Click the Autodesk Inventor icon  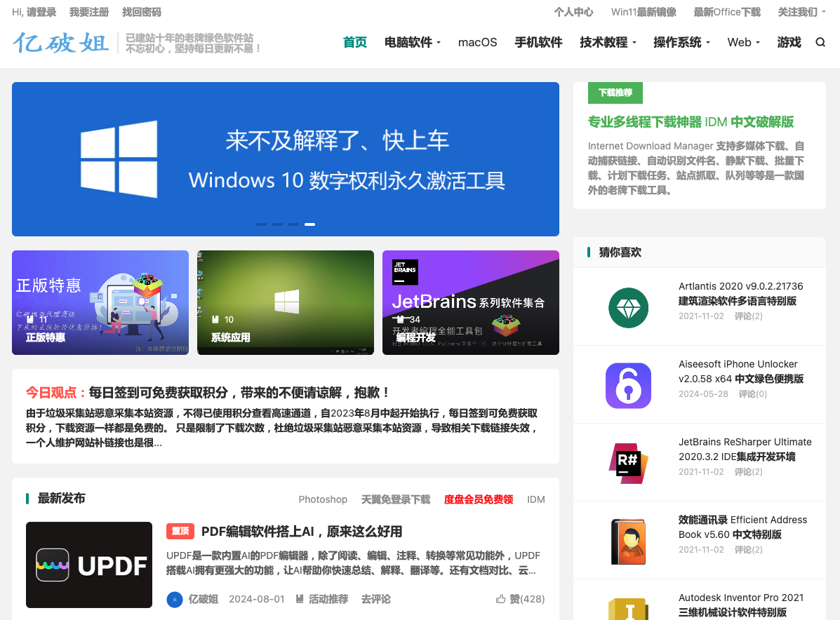click(628, 609)
